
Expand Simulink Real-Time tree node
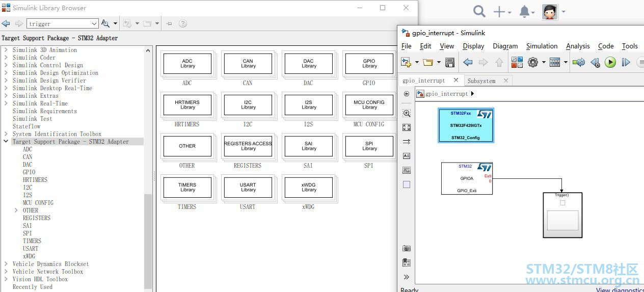pyautogui.click(x=6, y=103)
